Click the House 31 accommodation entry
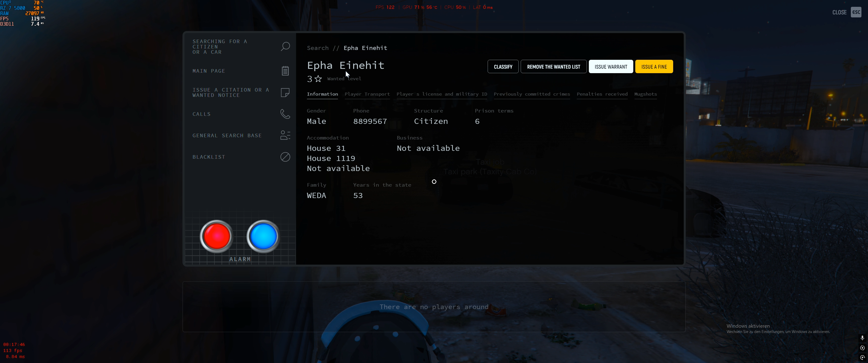 [326, 149]
